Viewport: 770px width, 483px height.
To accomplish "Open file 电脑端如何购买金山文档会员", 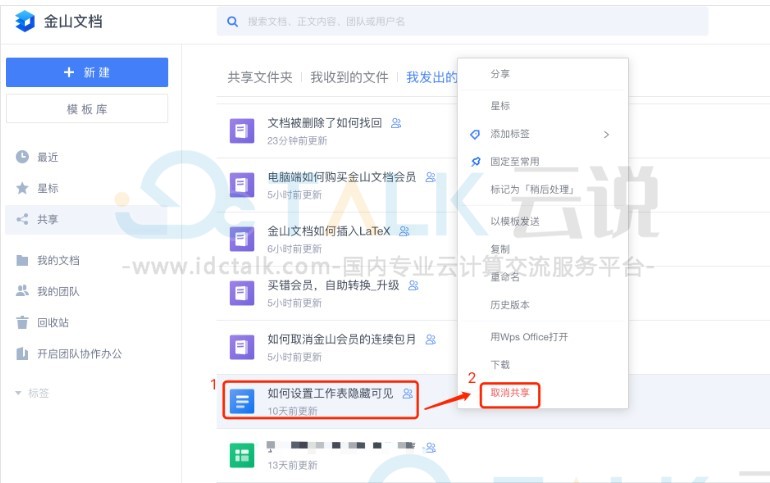I will click(x=342, y=177).
